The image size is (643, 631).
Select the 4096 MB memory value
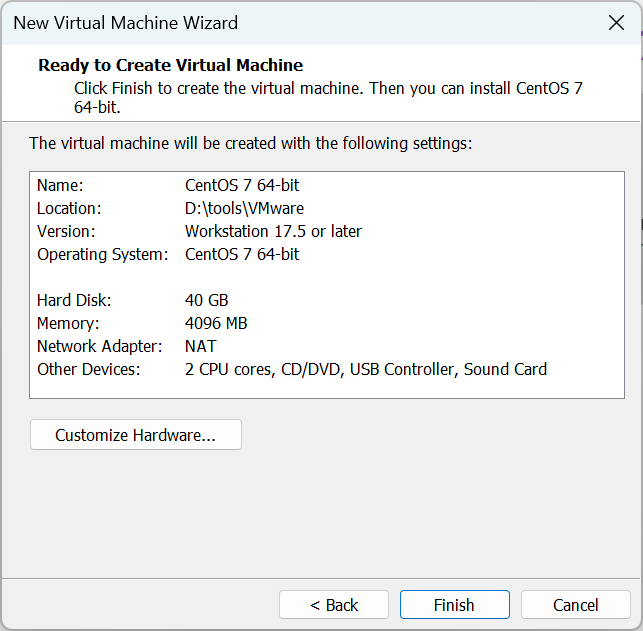[x=216, y=323]
